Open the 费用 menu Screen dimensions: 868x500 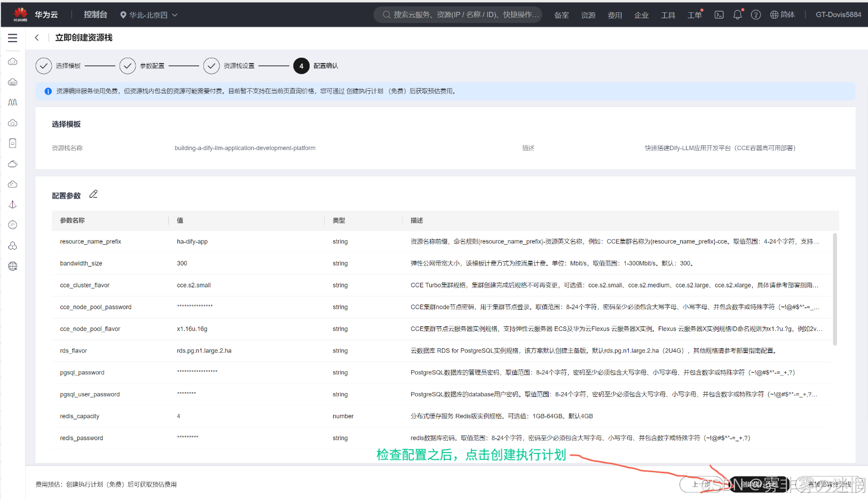615,15
